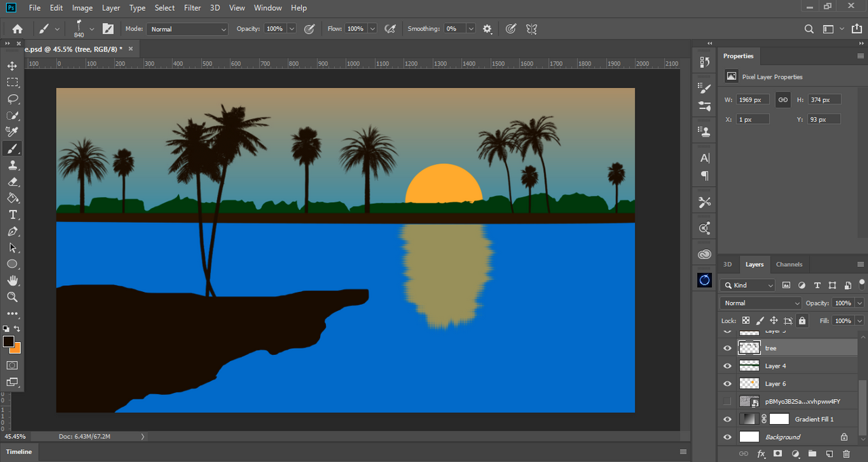Click the foreground color swatch

[8, 341]
